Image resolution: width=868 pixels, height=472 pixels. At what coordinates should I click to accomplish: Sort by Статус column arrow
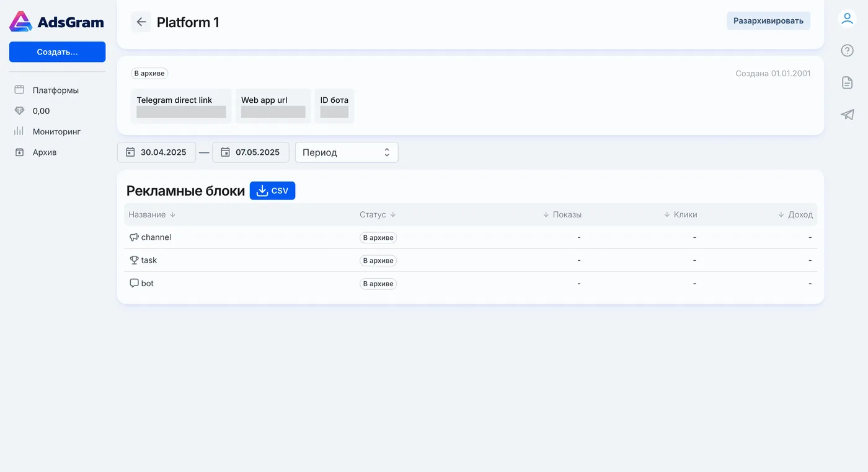[393, 215]
